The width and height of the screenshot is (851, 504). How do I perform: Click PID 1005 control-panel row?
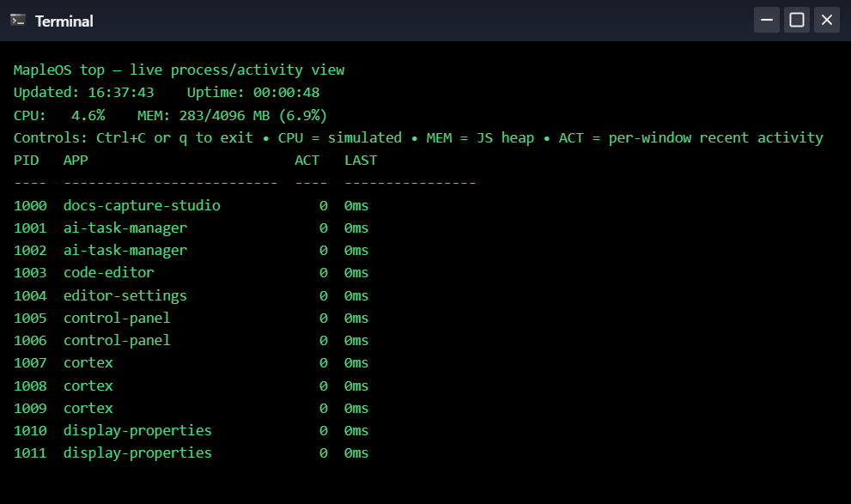pyautogui.click(x=191, y=318)
